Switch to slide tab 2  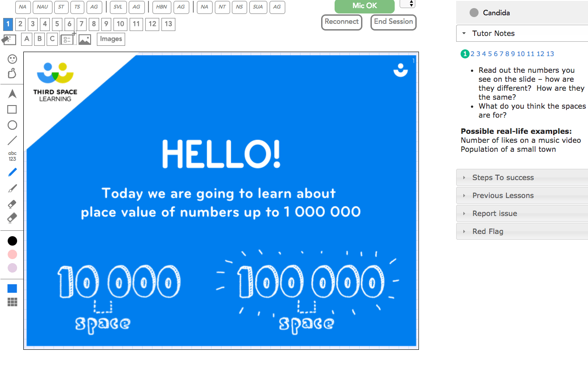coord(20,24)
